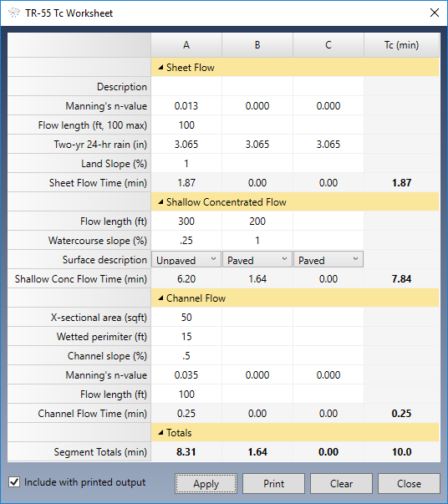Click the Apply button
The image size is (448, 504).
click(206, 483)
